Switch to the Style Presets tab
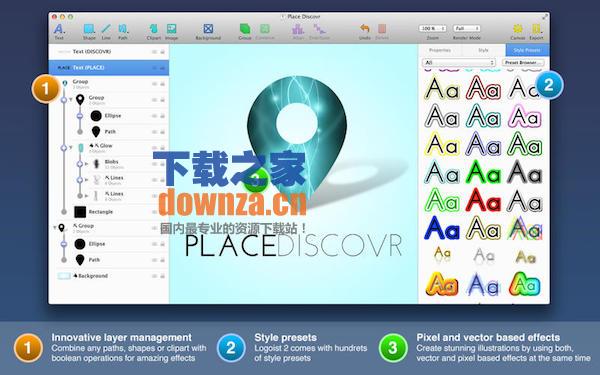The height and width of the screenshot is (375, 600). point(527,50)
